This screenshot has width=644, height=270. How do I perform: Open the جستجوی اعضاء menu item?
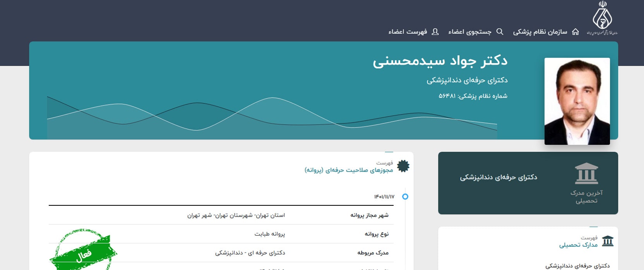pos(470,32)
